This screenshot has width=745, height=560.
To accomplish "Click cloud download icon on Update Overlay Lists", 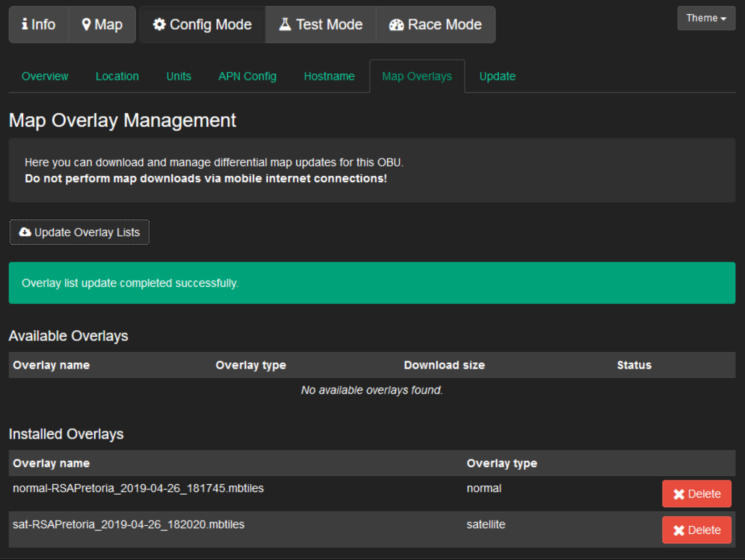I will [25, 232].
